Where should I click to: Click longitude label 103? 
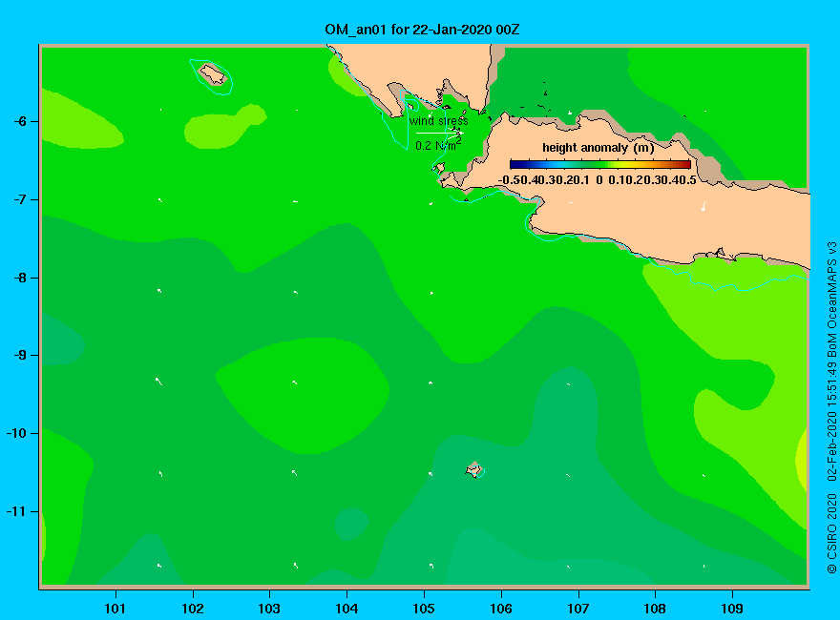point(269,609)
